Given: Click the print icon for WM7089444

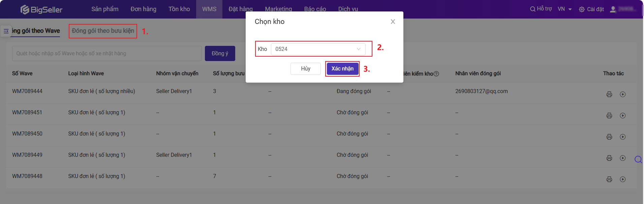Looking at the screenshot, I should click(x=609, y=94).
